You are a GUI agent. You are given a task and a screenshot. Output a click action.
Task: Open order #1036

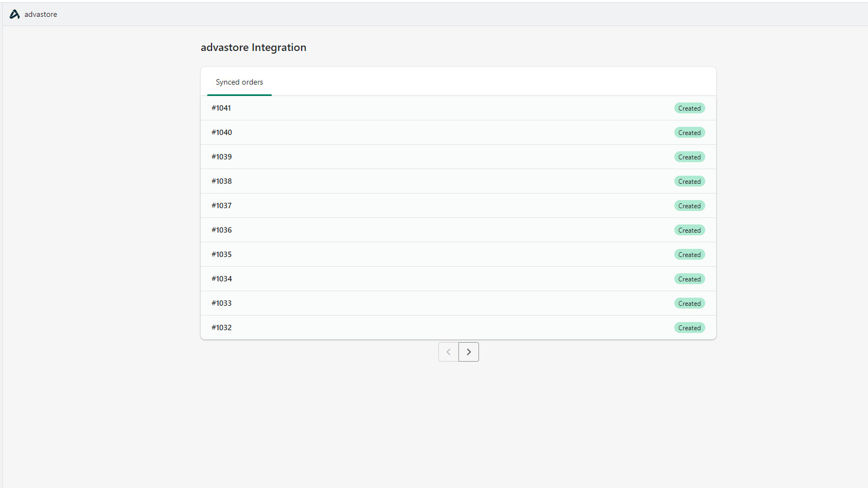[458, 230]
